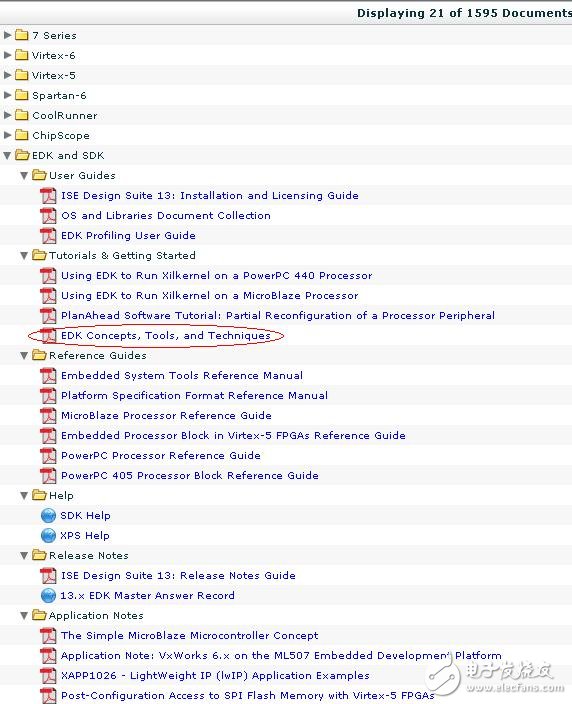Open Using EDK to Run Xilkernel on PowerPC 440
Image resolution: width=572 pixels, height=704 pixels.
(x=216, y=276)
